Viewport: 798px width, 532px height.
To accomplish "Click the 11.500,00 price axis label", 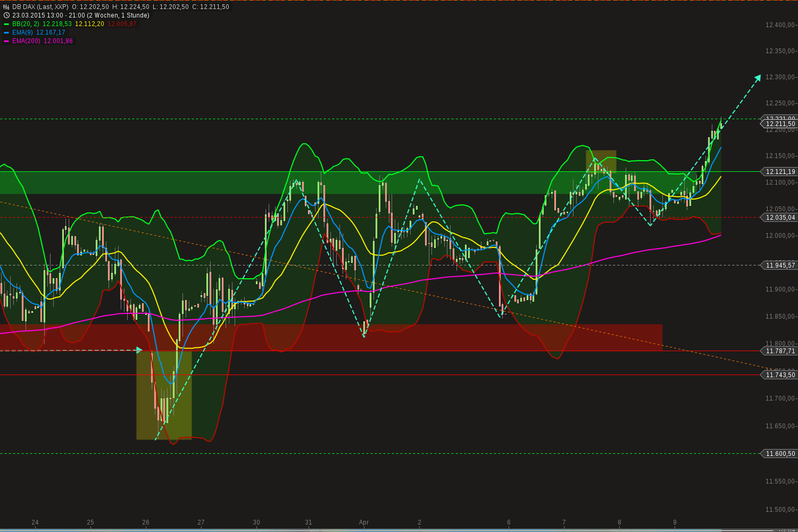I will point(780,510).
